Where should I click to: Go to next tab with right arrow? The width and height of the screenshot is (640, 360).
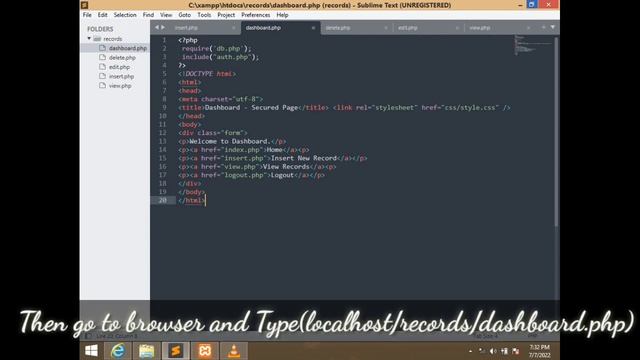click(163, 27)
